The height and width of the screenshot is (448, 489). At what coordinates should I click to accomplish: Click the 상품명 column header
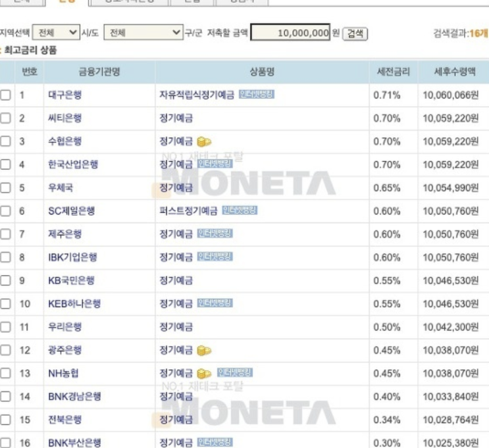(x=262, y=72)
